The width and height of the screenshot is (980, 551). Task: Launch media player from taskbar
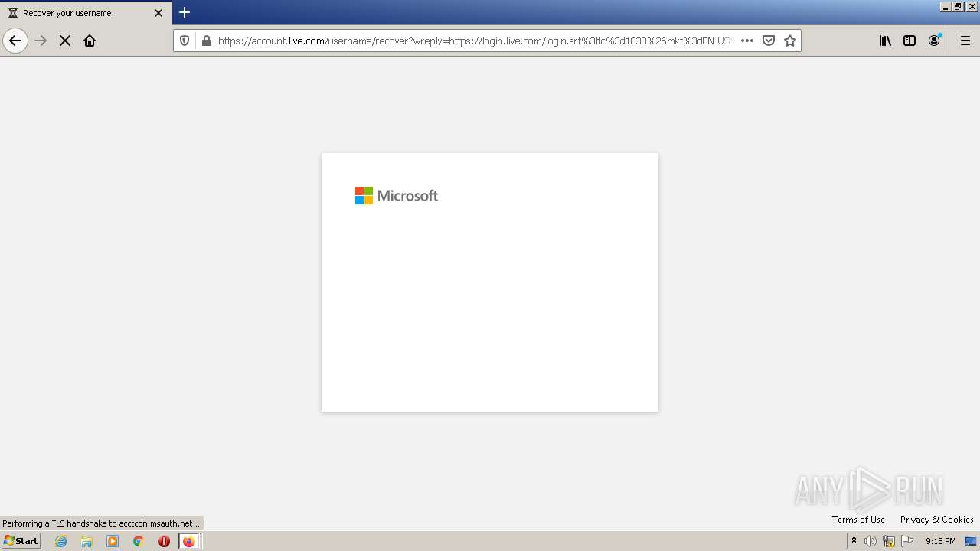pyautogui.click(x=113, y=541)
